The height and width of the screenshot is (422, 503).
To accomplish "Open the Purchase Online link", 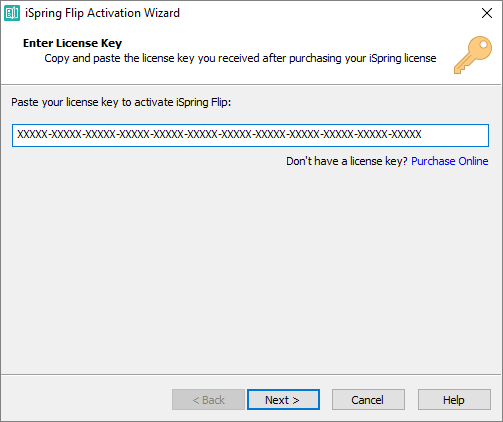I will coord(450,161).
